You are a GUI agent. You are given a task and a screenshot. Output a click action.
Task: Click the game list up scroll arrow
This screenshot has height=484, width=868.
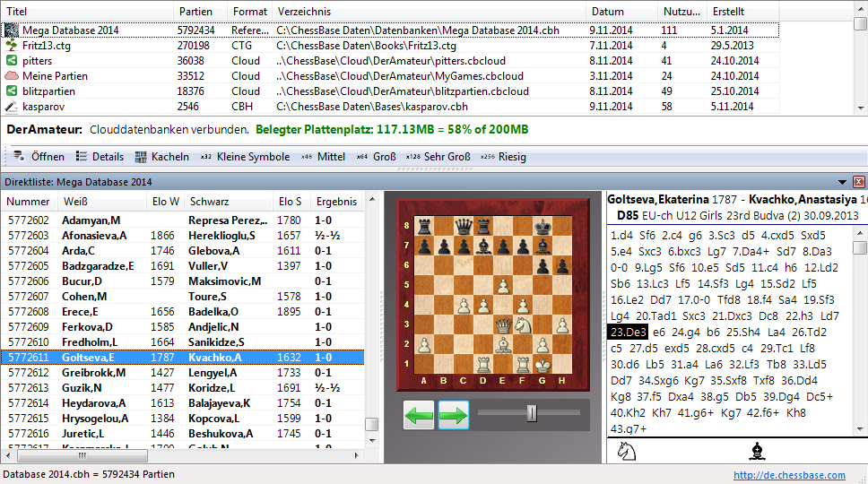(x=372, y=199)
